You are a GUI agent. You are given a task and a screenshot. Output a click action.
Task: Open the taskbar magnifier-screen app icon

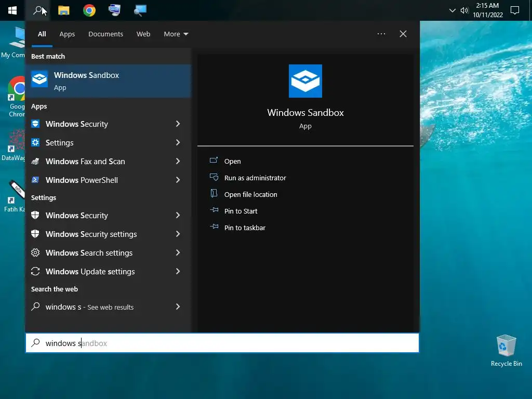140,10
